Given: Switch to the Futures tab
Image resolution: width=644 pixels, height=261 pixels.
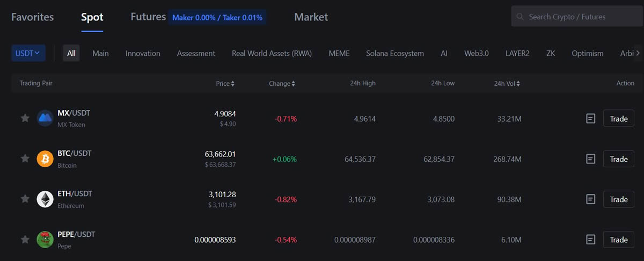Looking at the screenshot, I should (148, 17).
